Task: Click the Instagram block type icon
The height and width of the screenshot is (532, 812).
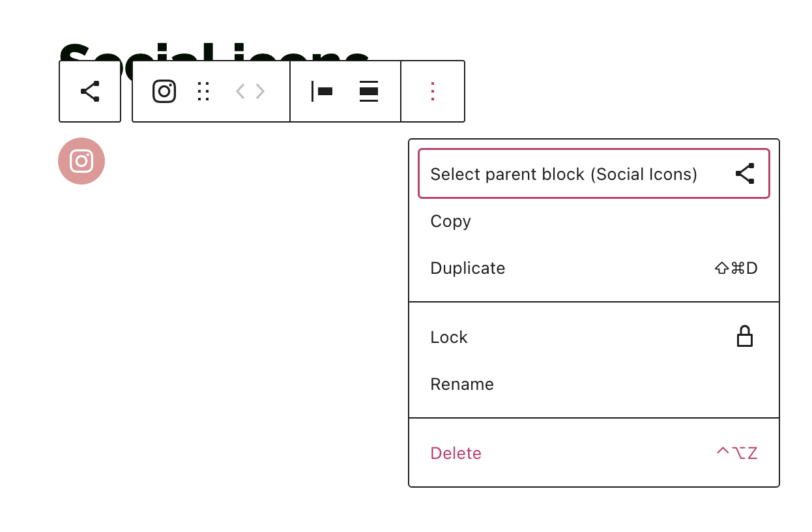Action: [164, 91]
